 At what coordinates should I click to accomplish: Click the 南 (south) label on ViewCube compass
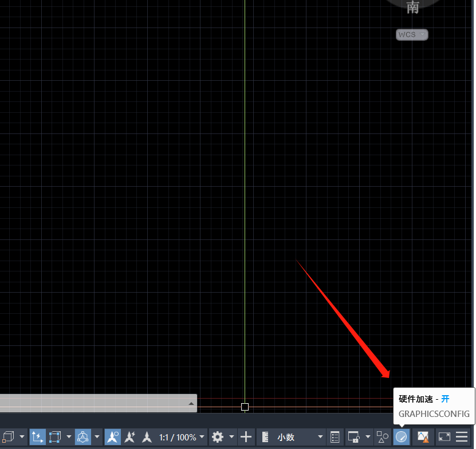412,7
